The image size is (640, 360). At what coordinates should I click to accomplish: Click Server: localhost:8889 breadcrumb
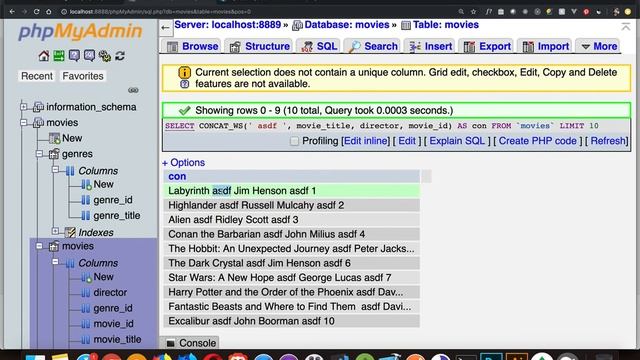pos(228,25)
